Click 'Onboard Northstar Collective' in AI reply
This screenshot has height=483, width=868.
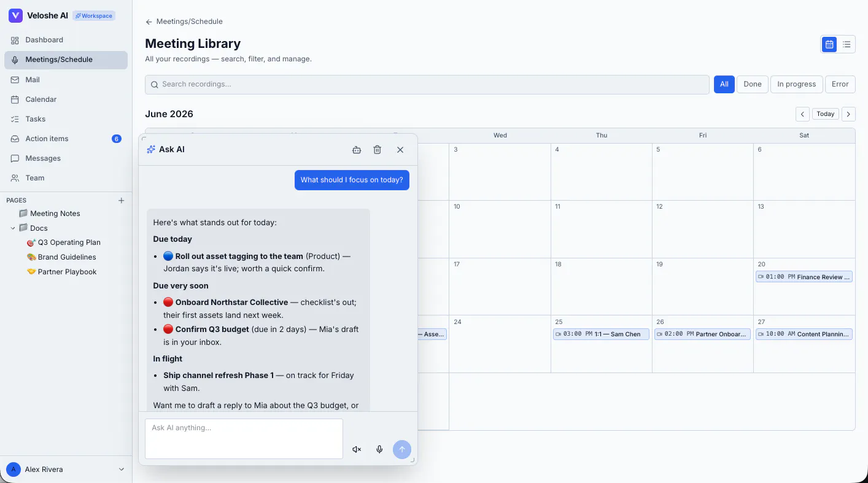pos(231,303)
